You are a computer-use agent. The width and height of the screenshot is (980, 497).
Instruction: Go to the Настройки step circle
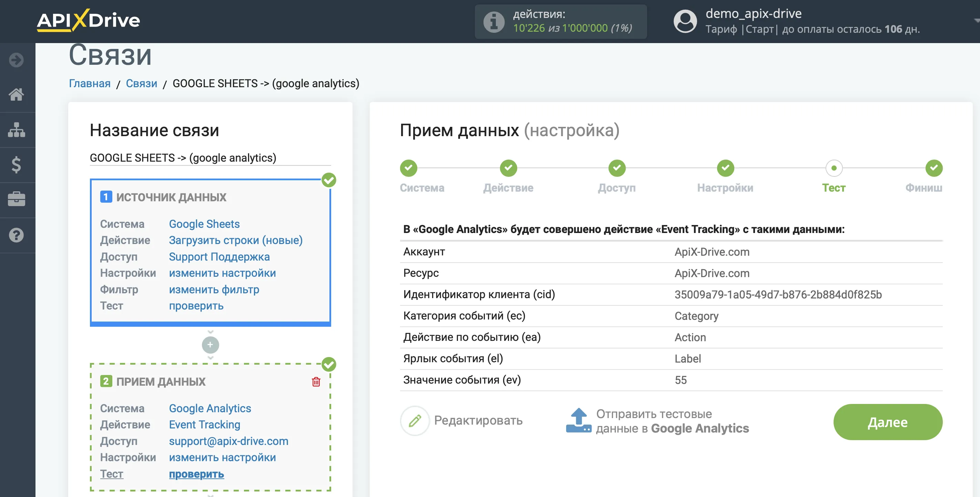click(x=725, y=168)
